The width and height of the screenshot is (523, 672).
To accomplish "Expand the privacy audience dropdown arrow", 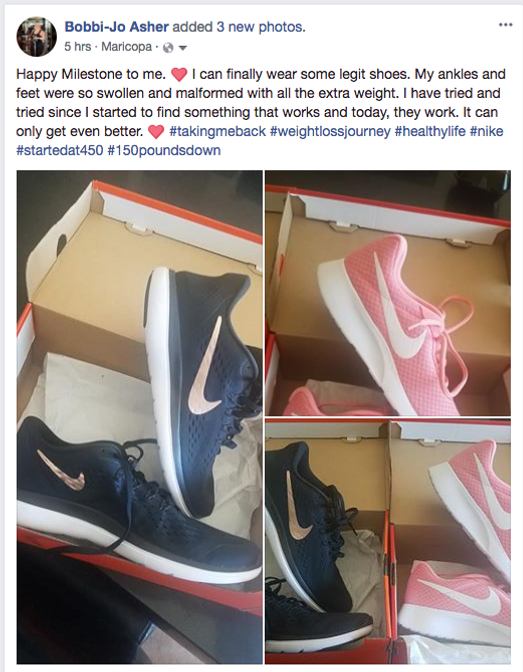I will tap(182, 48).
